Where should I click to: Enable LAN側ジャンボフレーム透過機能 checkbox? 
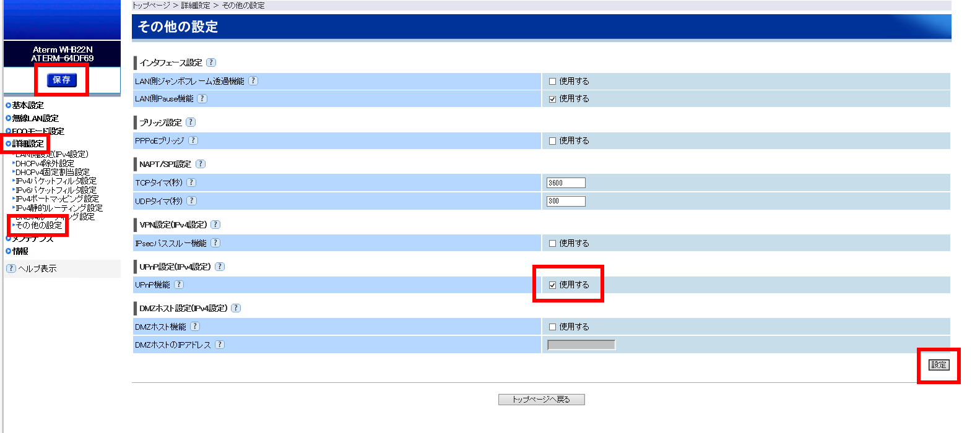coord(553,82)
